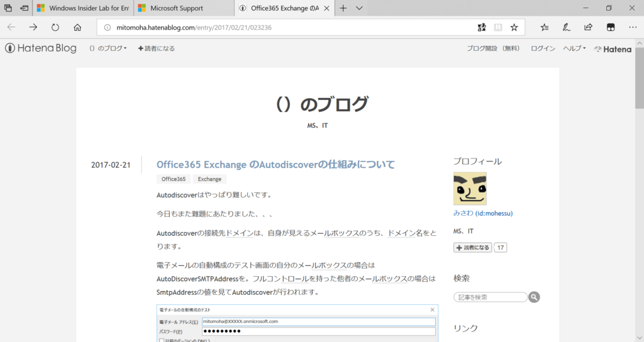Set these tabs aside icon
644x342 pixels.
pyautogui.click(x=25, y=8)
